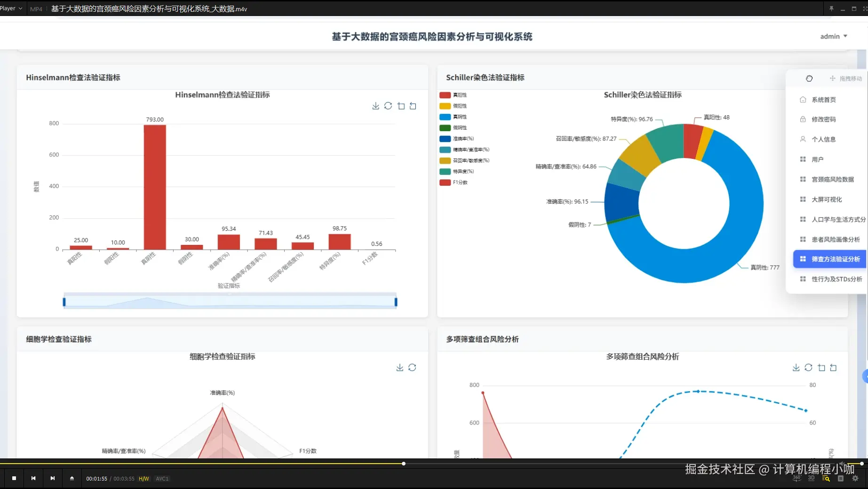The height and width of the screenshot is (489, 868).
Task: Go to 系统首页 in the menu
Action: pos(823,100)
